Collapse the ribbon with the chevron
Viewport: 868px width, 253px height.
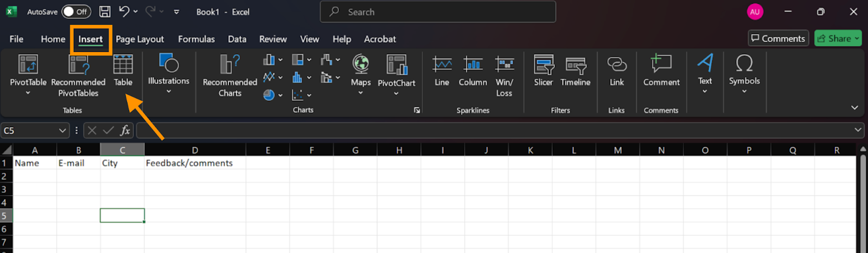coord(854,108)
